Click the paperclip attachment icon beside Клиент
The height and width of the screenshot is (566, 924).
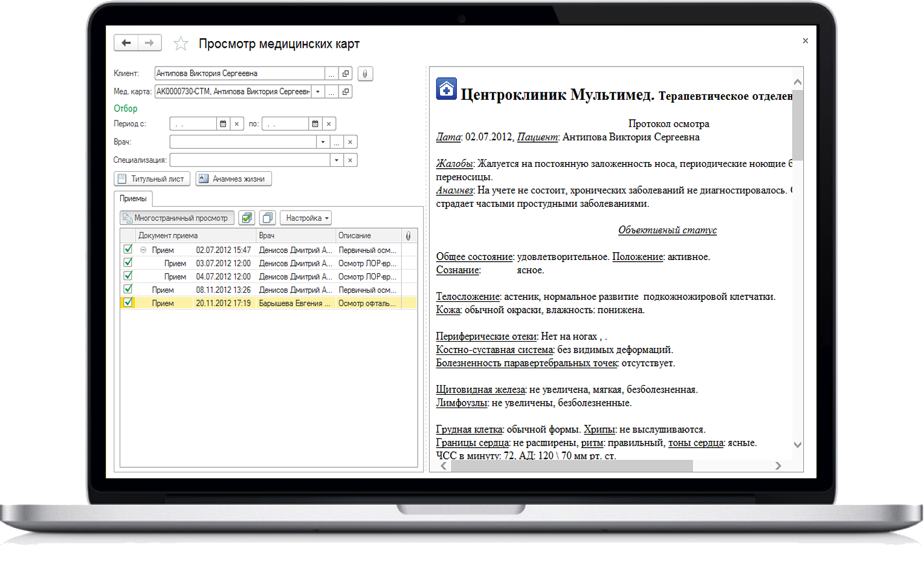(365, 74)
